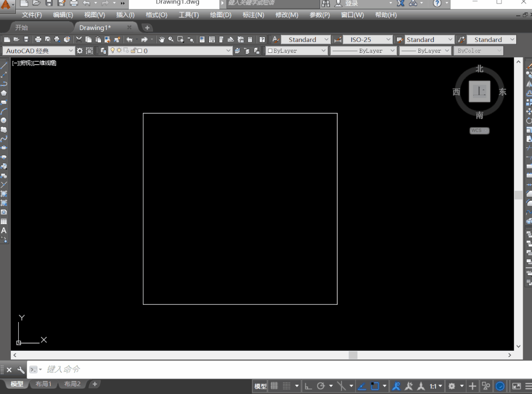Click the Undo arrow icon
Image resolution: width=532 pixels, height=394 pixels.
click(129, 40)
